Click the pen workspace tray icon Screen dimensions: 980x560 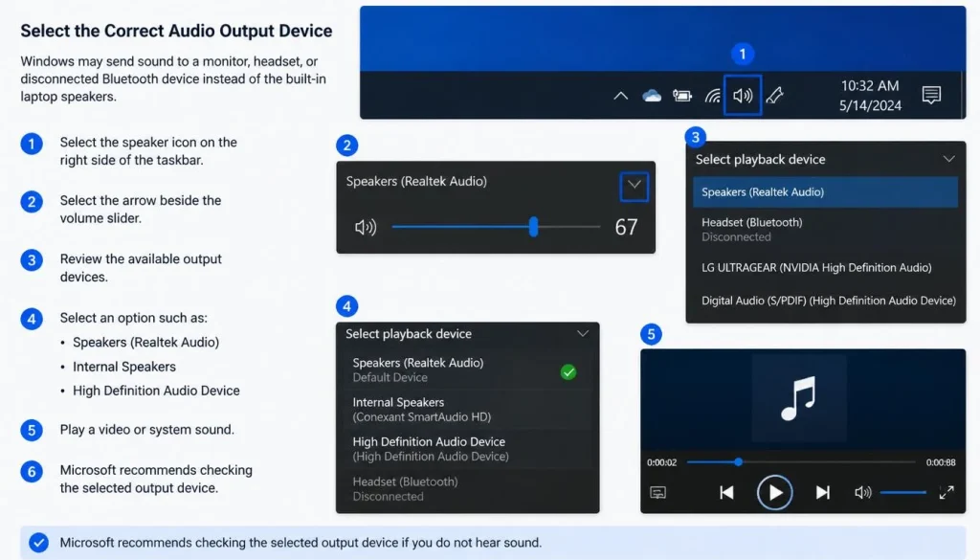(774, 95)
